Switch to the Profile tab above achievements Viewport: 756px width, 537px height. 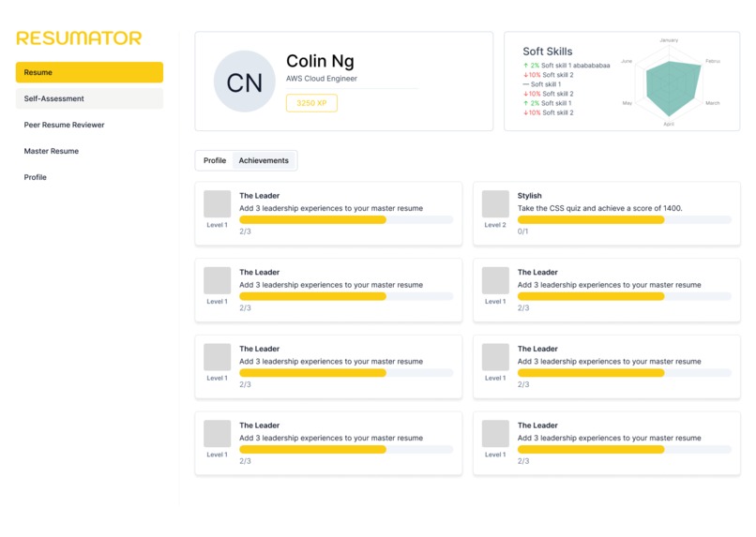[215, 160]
